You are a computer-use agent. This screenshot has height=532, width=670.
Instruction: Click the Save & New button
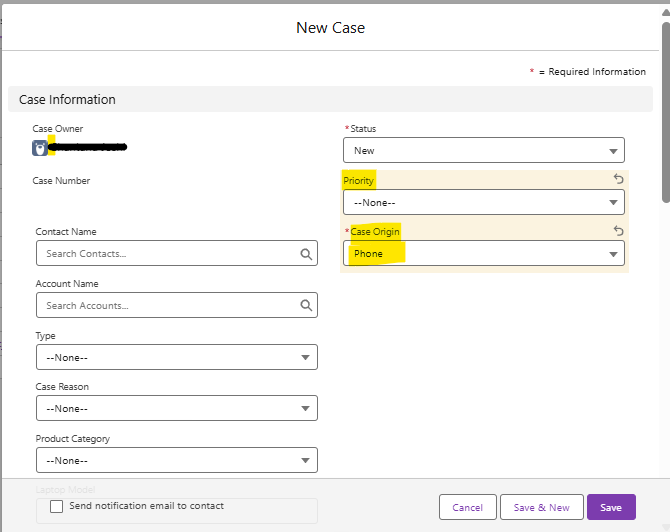point(541,507)
